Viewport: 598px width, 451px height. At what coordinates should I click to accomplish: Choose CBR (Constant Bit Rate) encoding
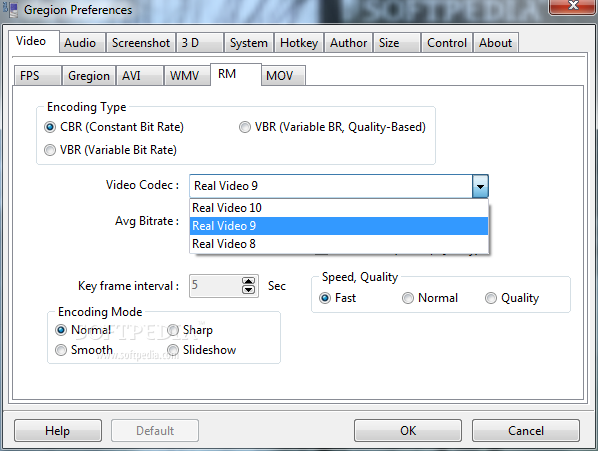[x=114, y=127]
